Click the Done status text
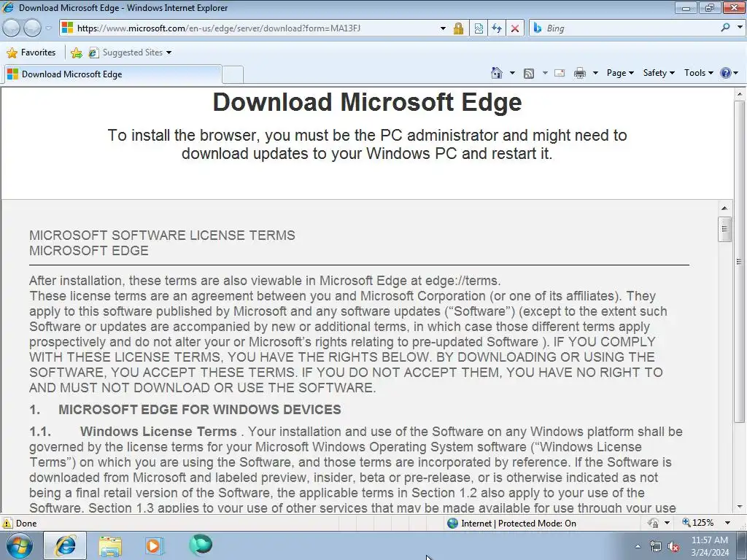 (x=26, y=524)
